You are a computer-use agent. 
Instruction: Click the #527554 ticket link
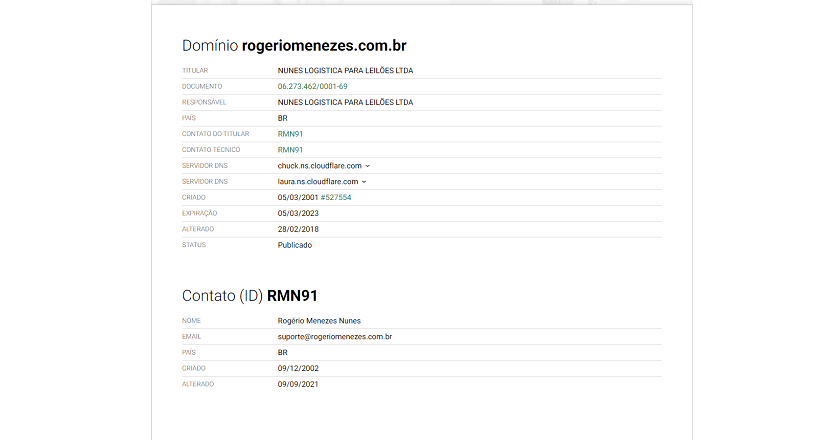(x=336, y=198)
